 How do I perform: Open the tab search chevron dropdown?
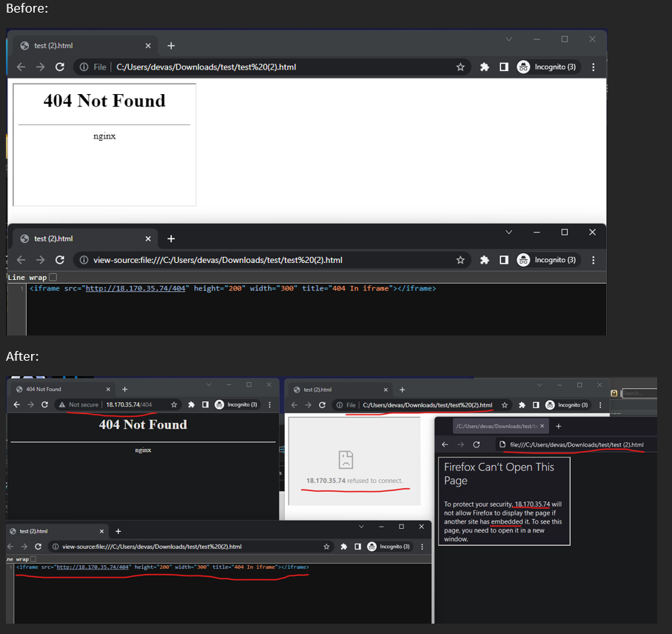[508, 39]
